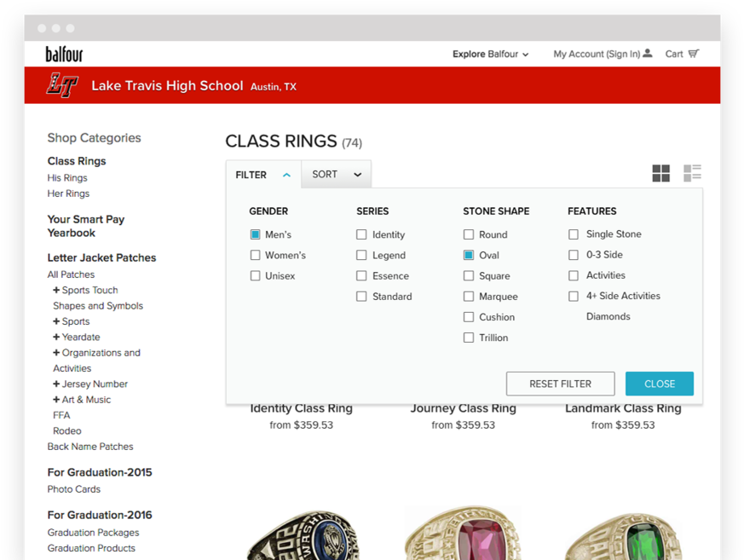Open the Identity Class Ring product
This screenshot has width=744, height=560.
(x=302, y=409)
